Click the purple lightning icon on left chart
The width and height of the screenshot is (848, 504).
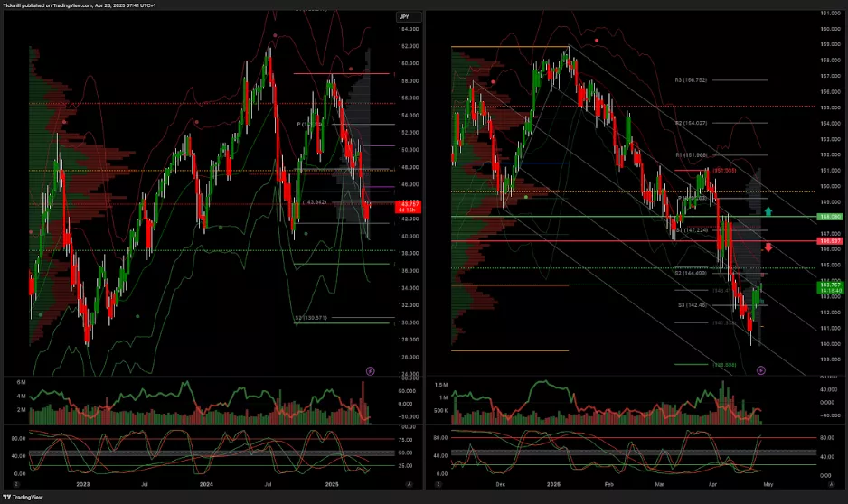coord(370,370)
